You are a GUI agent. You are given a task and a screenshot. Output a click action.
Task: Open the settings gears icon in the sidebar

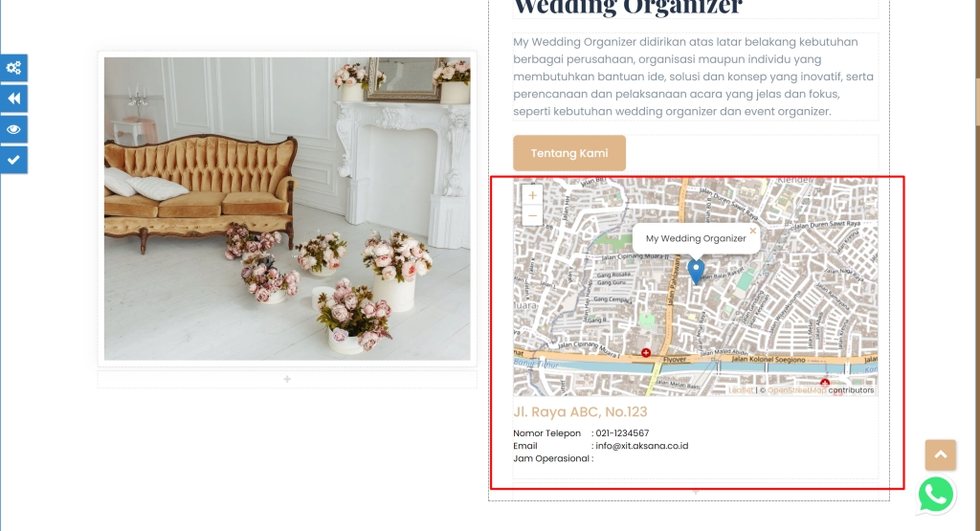tap(13, 68)
